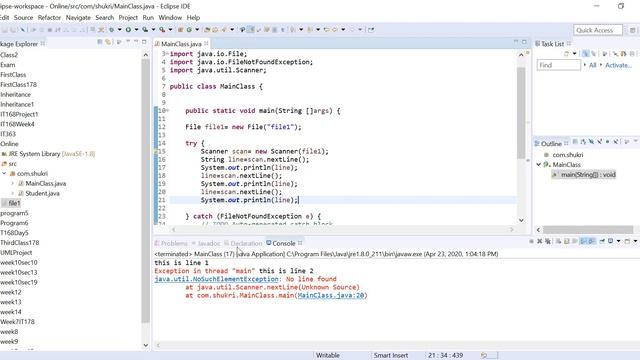
Task: Open the Debug button dropdown arrow
Action: (119, 29)
